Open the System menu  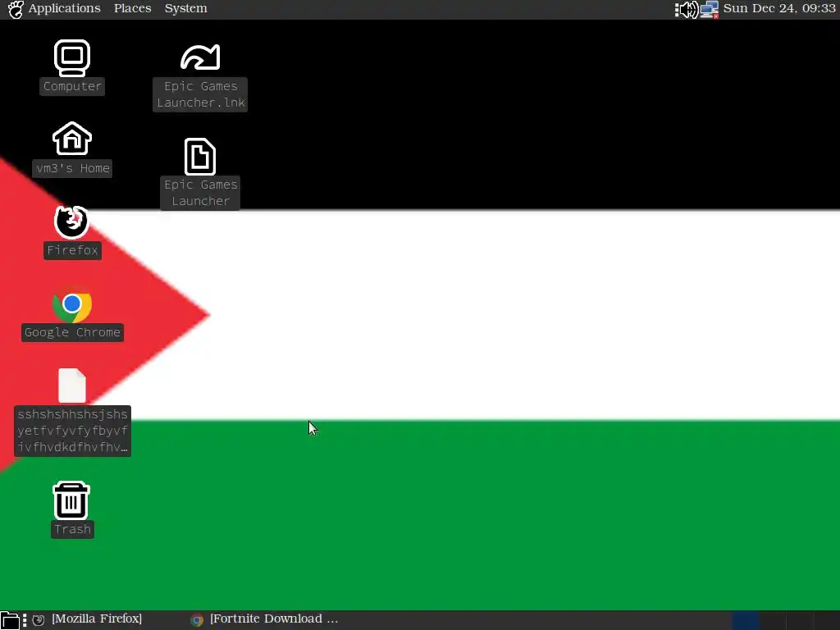tap(186, 8)
